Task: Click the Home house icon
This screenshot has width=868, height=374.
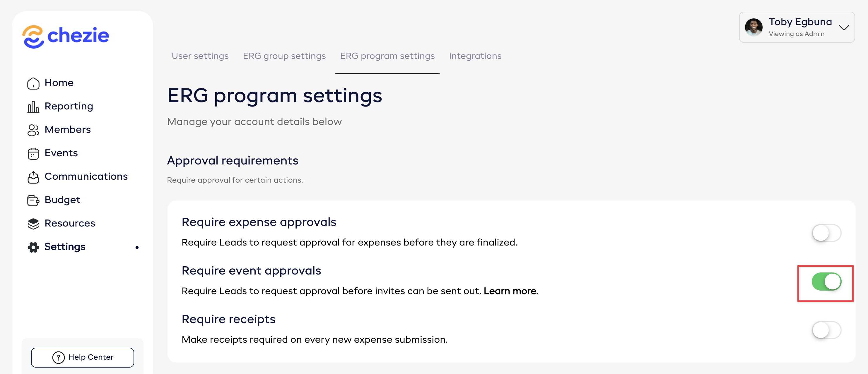Action: tap(33, 83)
